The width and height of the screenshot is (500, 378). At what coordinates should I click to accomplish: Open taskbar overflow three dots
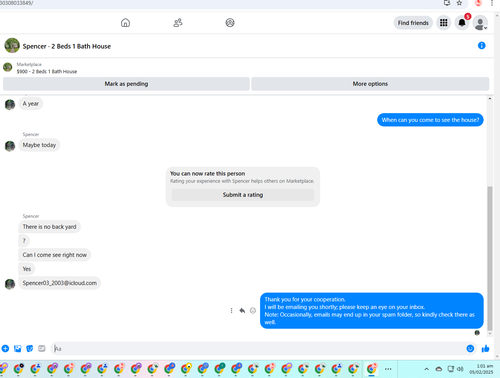pyautogui.click(x=388, y=369)
